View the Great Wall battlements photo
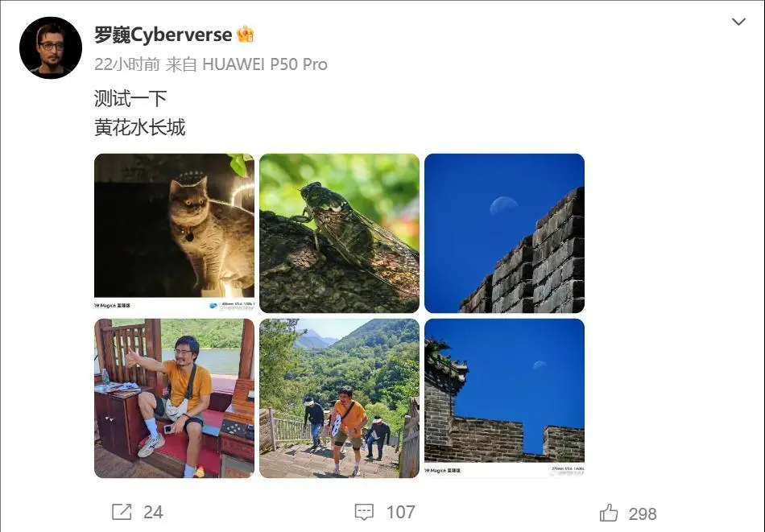 pyautogui.click(x=504, y=398)
